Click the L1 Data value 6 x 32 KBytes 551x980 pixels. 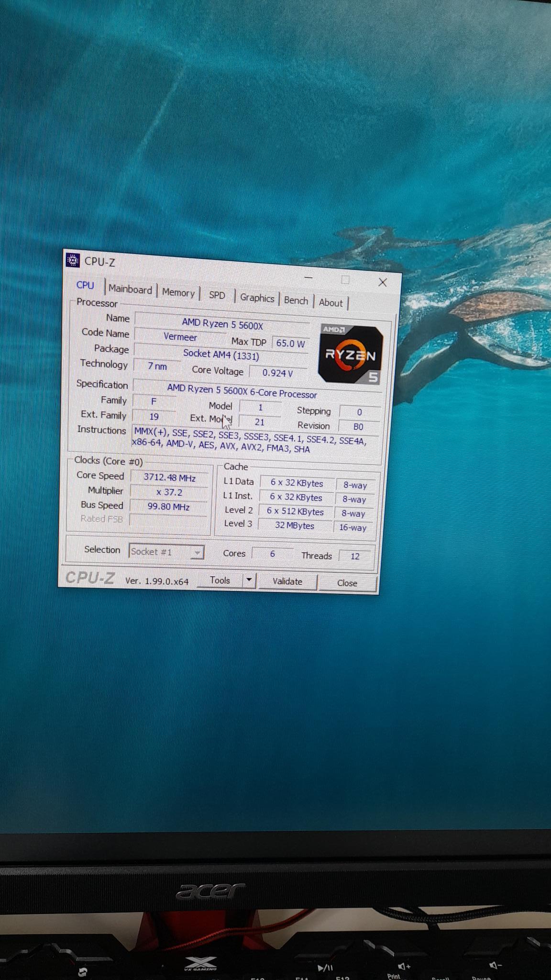pos(297,483)
